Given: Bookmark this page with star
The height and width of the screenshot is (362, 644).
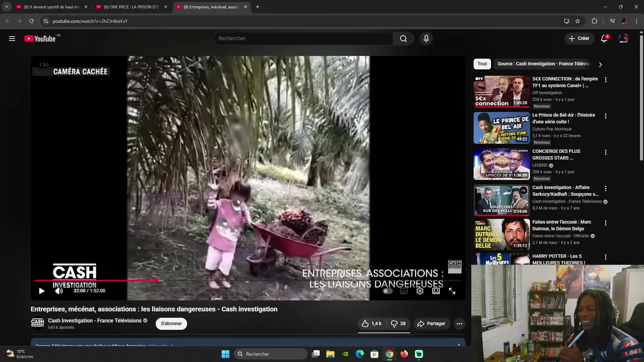Looking at the screenshot, I should [x=578, y=21].
